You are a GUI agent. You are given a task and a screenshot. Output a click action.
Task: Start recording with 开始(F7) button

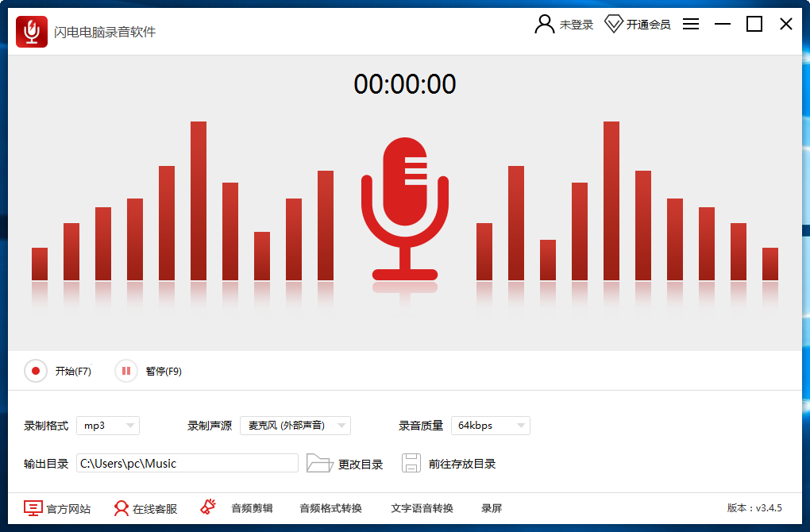point(58,371)
